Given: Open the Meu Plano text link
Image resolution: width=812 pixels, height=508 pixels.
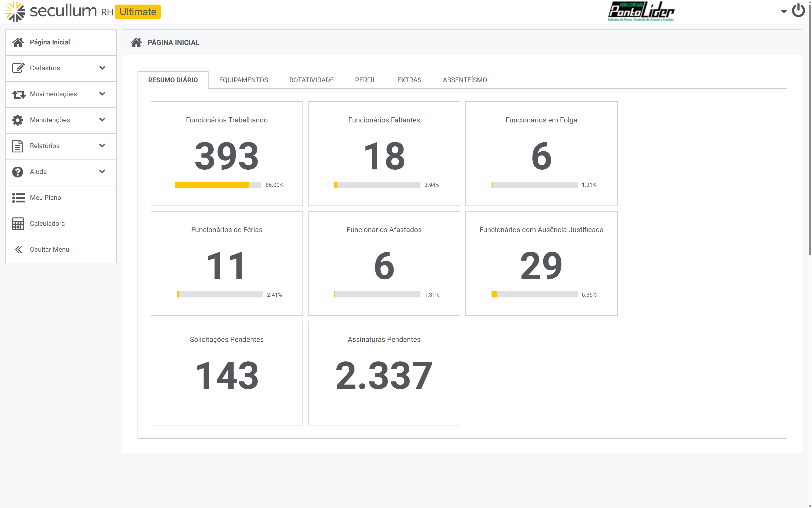Looking at the screenshot, I should pyautogui.click(x=45, y=198).
